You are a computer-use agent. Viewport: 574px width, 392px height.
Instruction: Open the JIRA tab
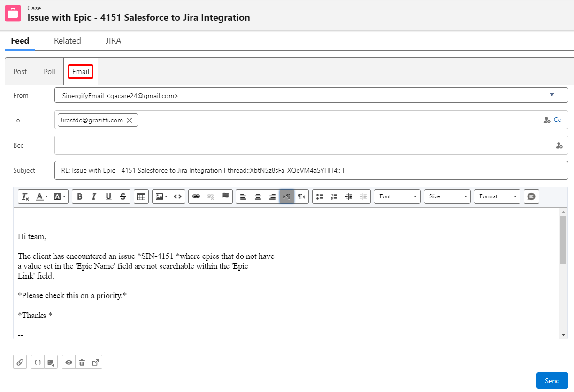pyautogui.click(x=114, y=41)
